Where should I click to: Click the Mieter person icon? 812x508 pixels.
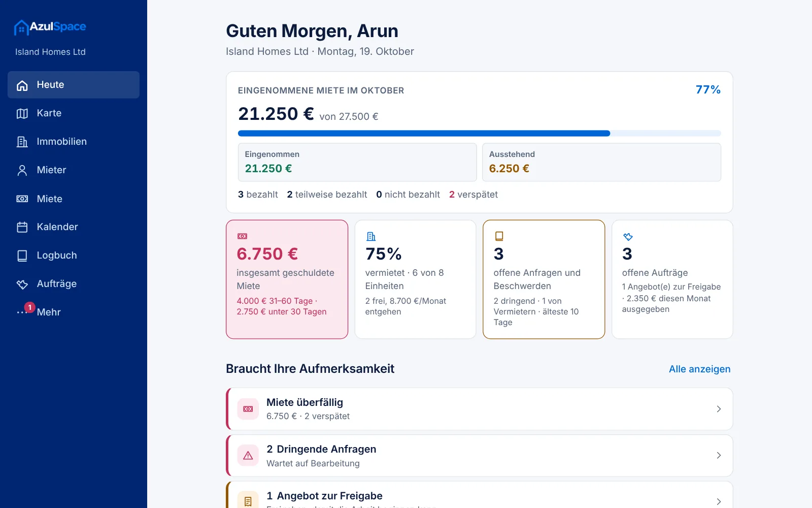tap(22, 171)
